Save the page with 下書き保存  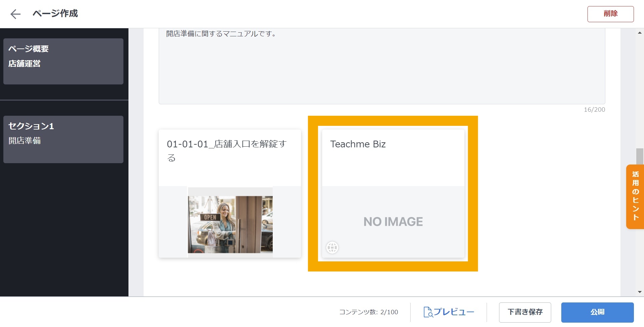[x=525, y=312]
